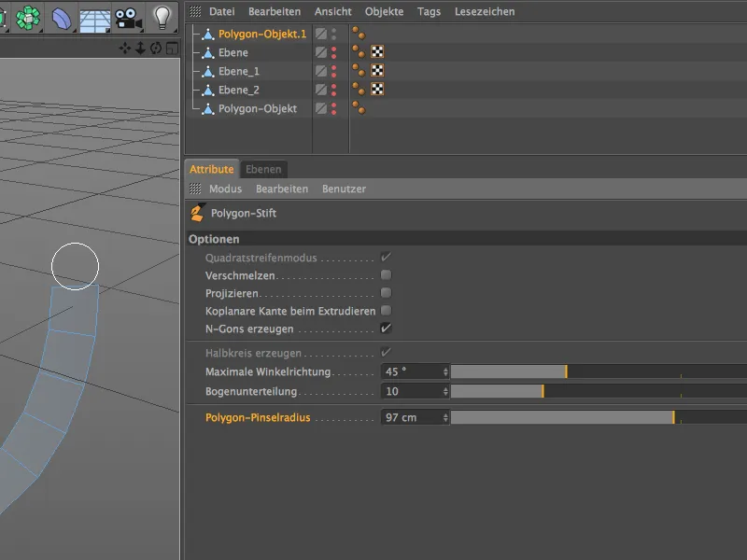Screen dimensions: 747x560
Task: Open the spline tool icon
Action: point(60,17)
